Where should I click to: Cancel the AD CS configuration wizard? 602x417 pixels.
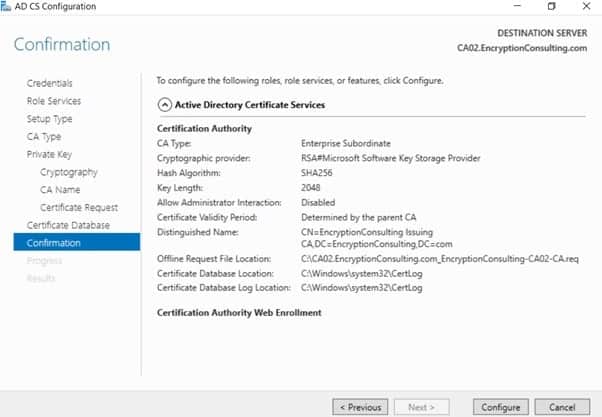(x=563, y=407)
